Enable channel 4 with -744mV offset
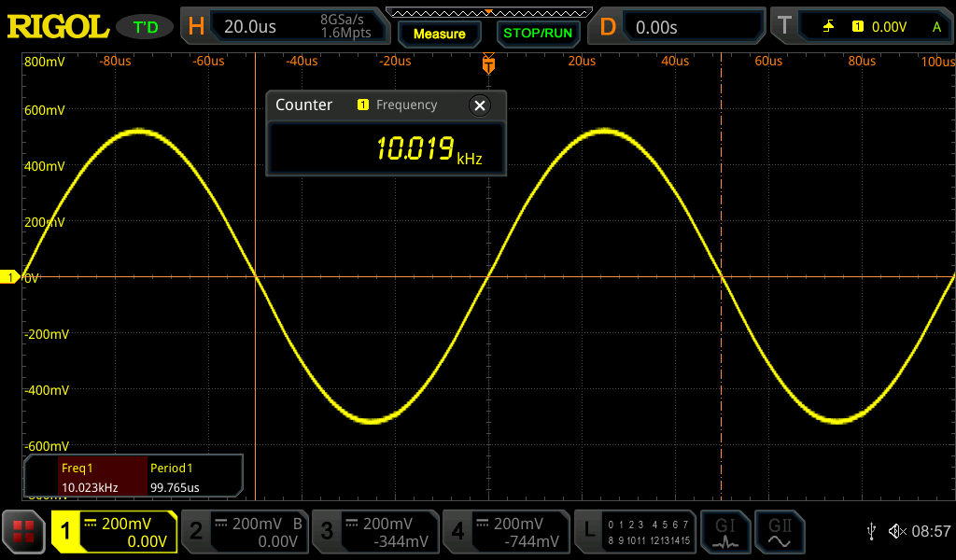This screenshot has height=560, width=956. point(505,532)
